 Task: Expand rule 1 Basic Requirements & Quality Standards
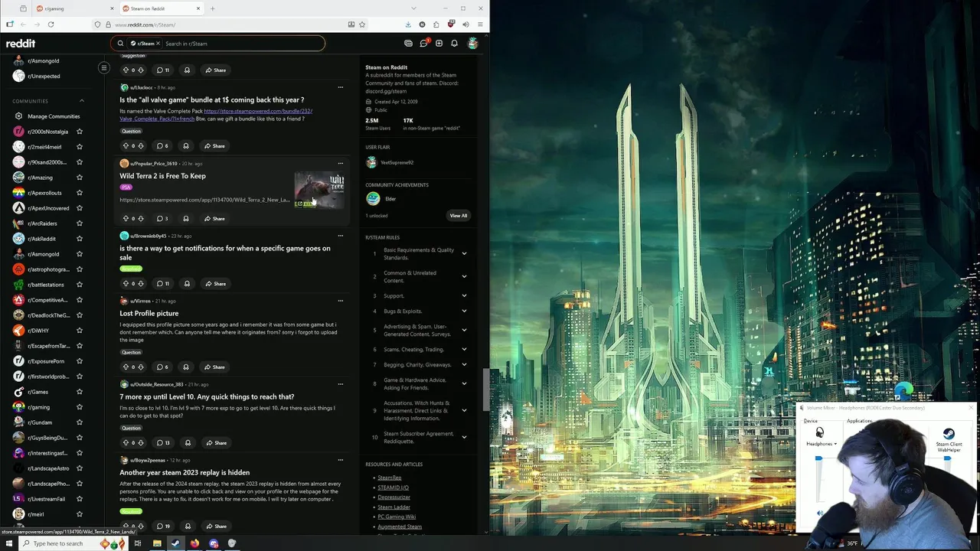tap(464, 253)
